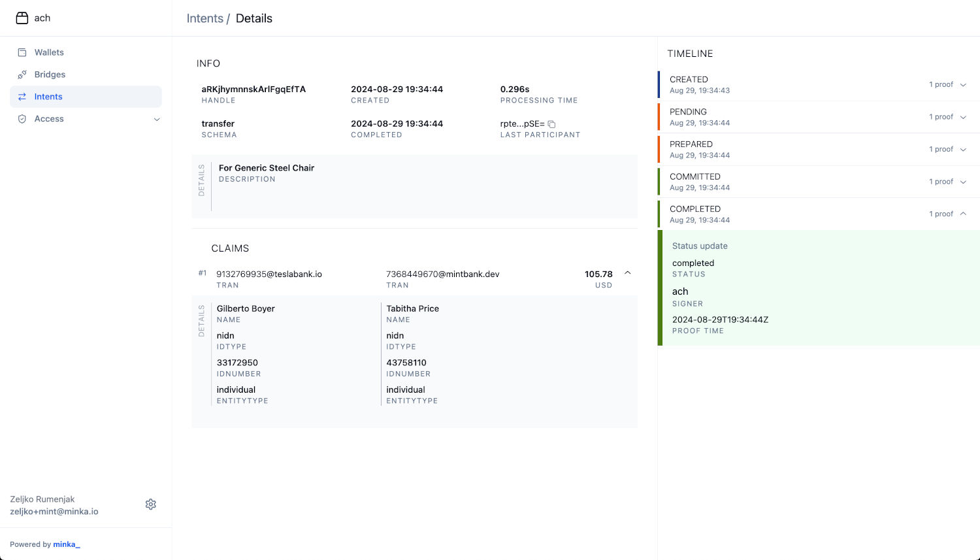
Task: Click the Wallets sidebar icon
Action: (x=22, y=52)
